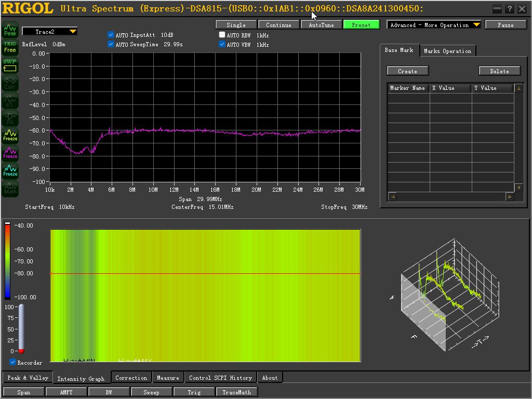The height and width of the screenshot is (399, 532).
Task: Open the Measure tab
Action: (168, 378)
